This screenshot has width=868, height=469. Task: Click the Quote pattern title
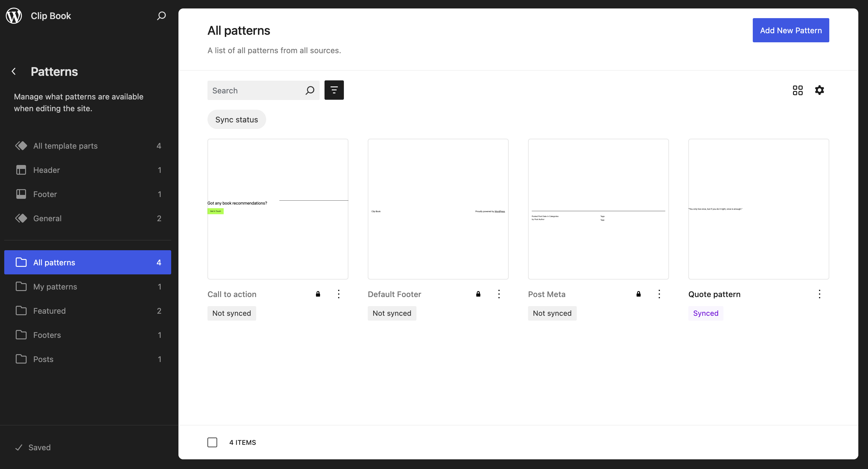714,294
